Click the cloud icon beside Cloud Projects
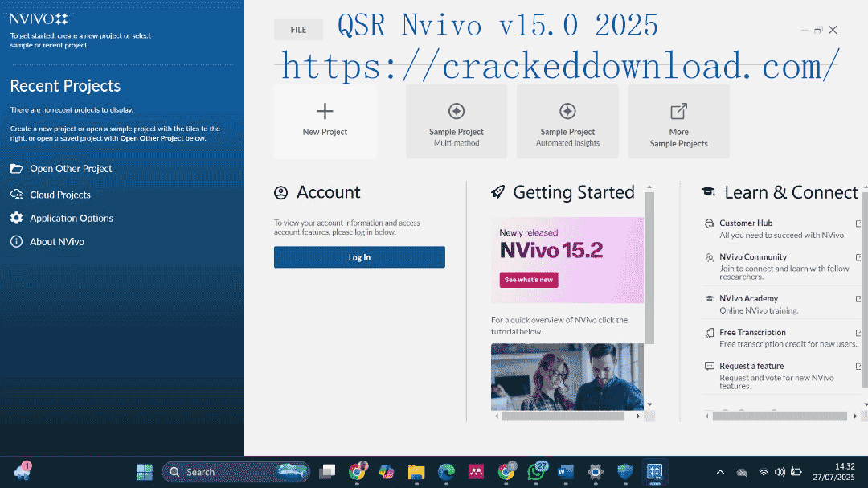 click(17, 195)
